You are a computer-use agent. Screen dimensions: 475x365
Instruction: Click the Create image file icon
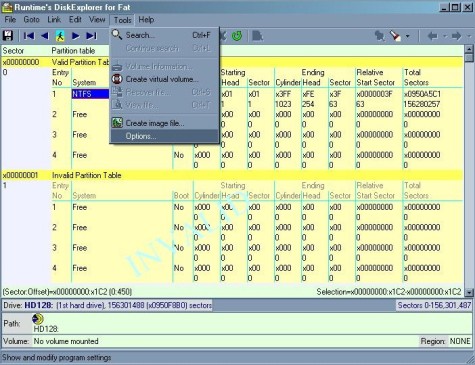(x=117, y=123)
